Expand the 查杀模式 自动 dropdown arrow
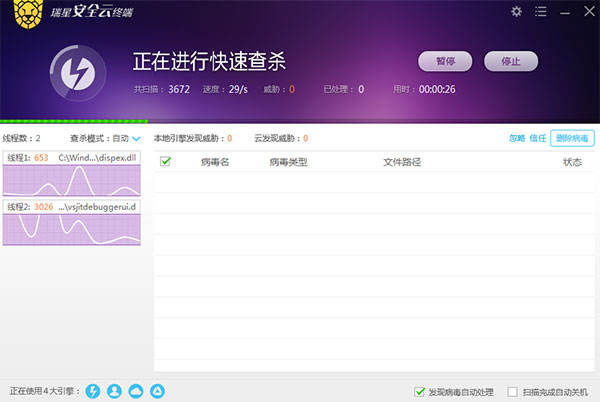 tap(137, 138)
